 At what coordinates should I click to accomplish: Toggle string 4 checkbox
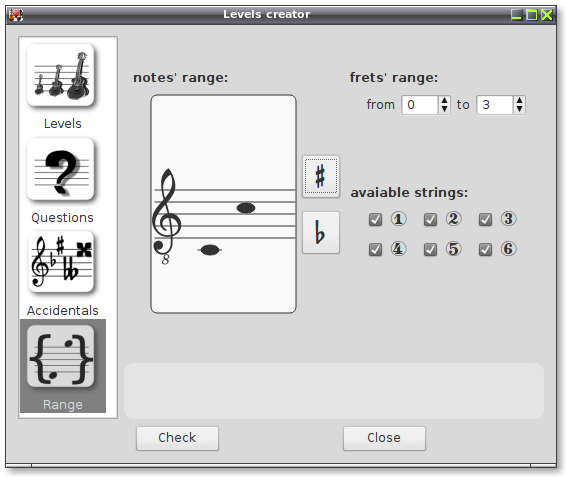[375, 249]
